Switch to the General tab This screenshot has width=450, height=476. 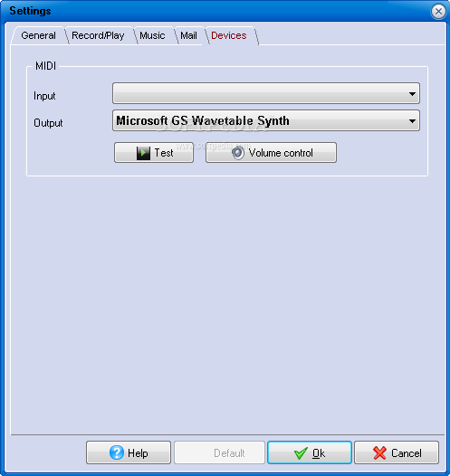(x=38, y=35)
